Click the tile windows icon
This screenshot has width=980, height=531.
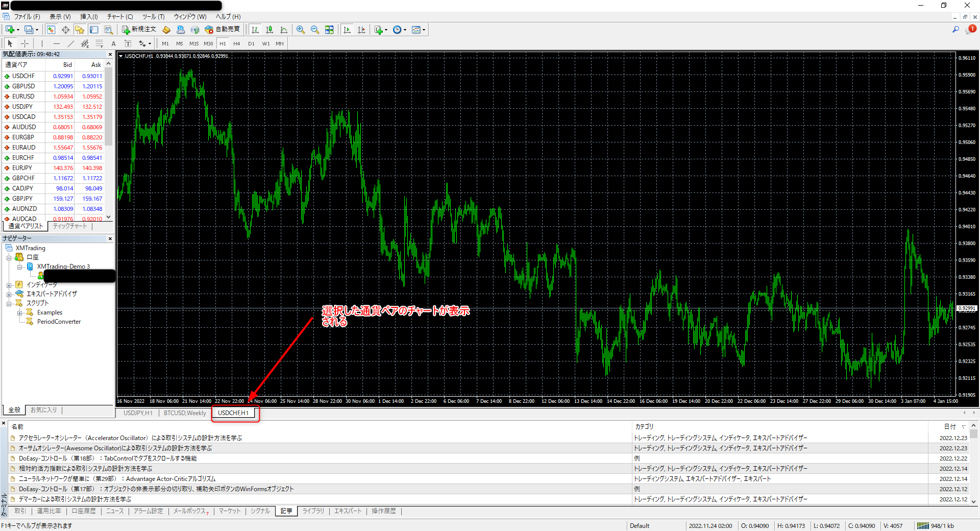pos(329,30)
